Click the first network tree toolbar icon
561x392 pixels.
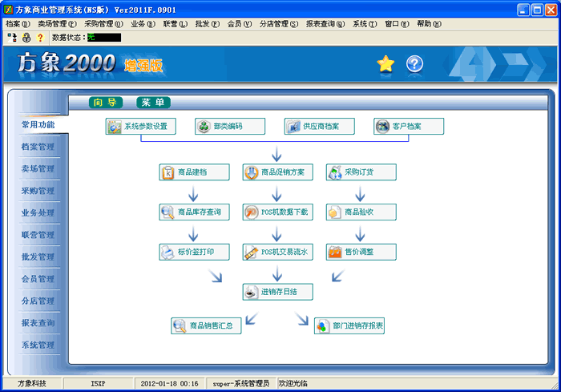12,38
